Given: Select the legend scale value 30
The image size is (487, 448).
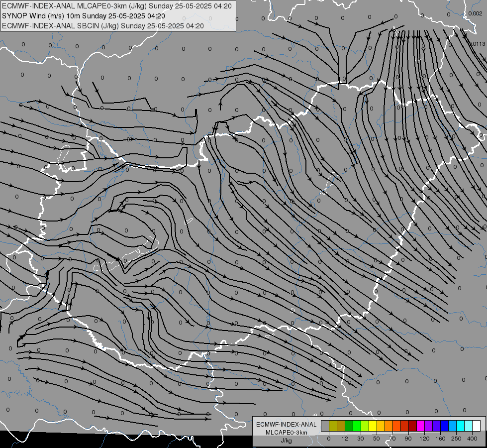Looking at the screenshot, I should 361,439.
